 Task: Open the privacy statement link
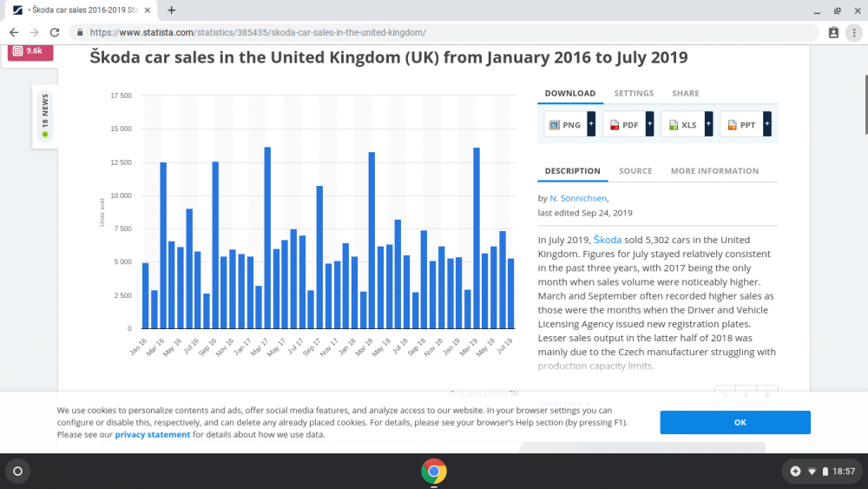click(152, 434)
